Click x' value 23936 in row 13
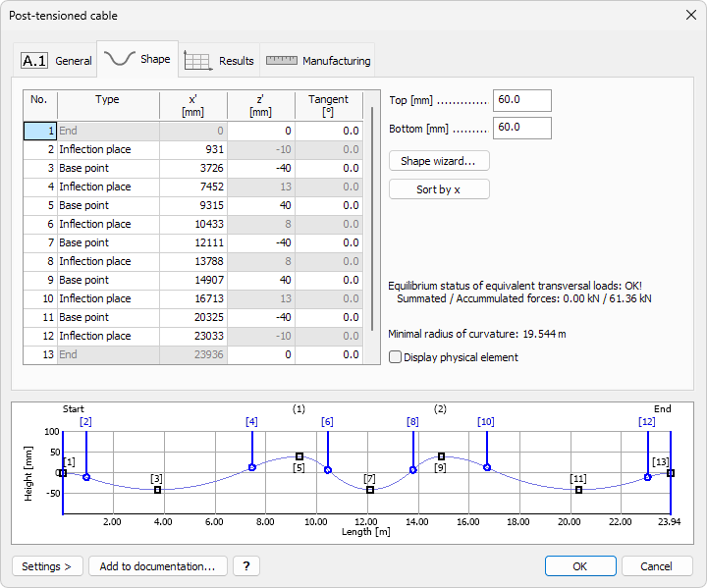 (193, 354)
